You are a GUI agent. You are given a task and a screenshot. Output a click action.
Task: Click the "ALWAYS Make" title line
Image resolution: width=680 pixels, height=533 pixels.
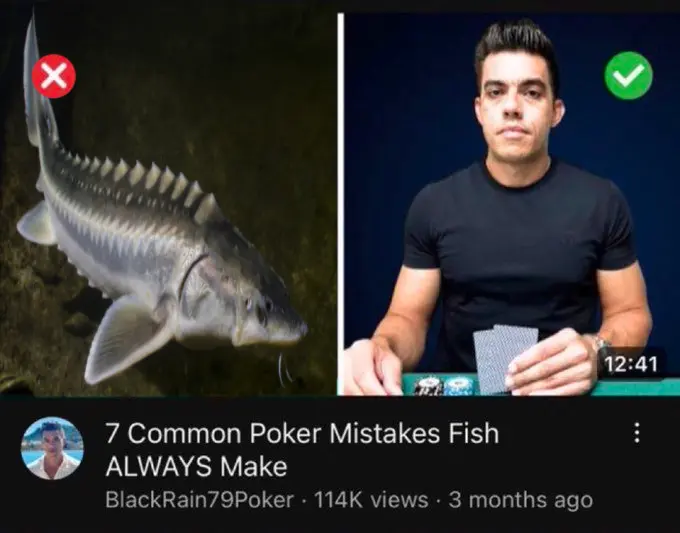pos(196,467)
